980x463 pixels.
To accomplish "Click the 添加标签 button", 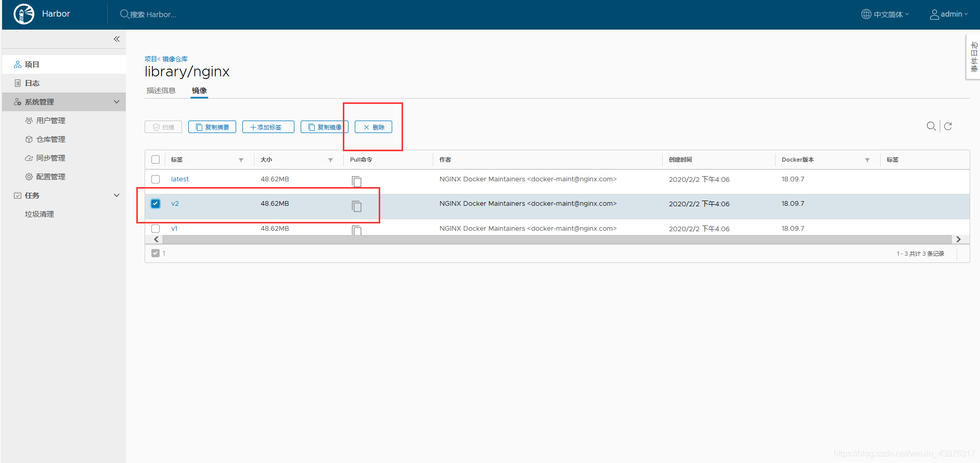I will pos(268,127).
